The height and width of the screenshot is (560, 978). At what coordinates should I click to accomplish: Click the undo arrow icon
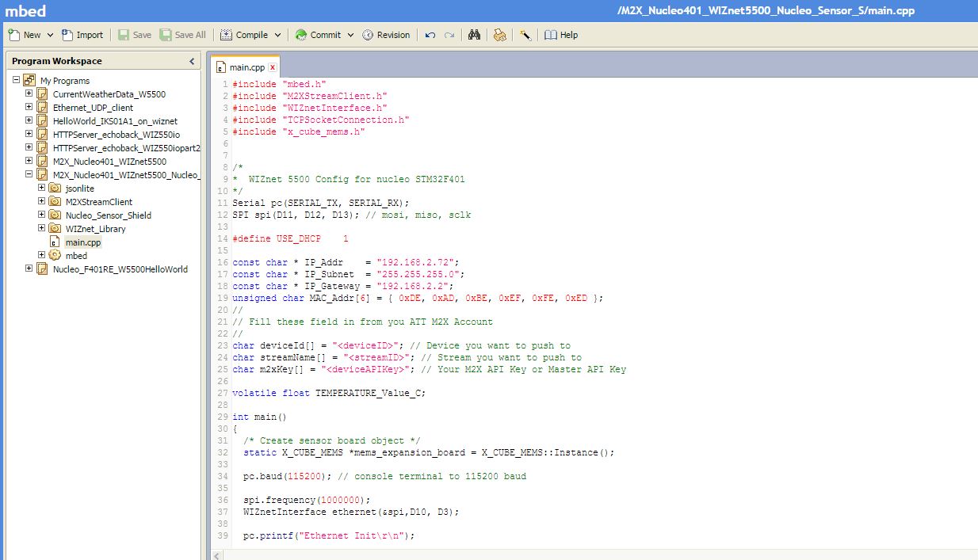tap(430, 35)
